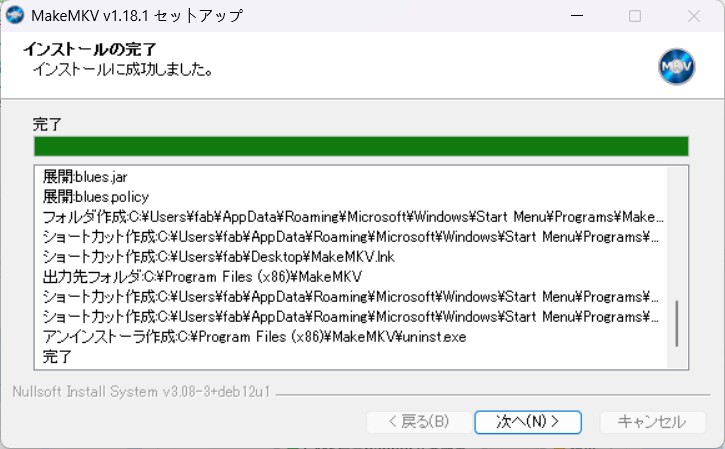
Task: Click the MakeMKV title bar icon
Action: click(15, 15)
